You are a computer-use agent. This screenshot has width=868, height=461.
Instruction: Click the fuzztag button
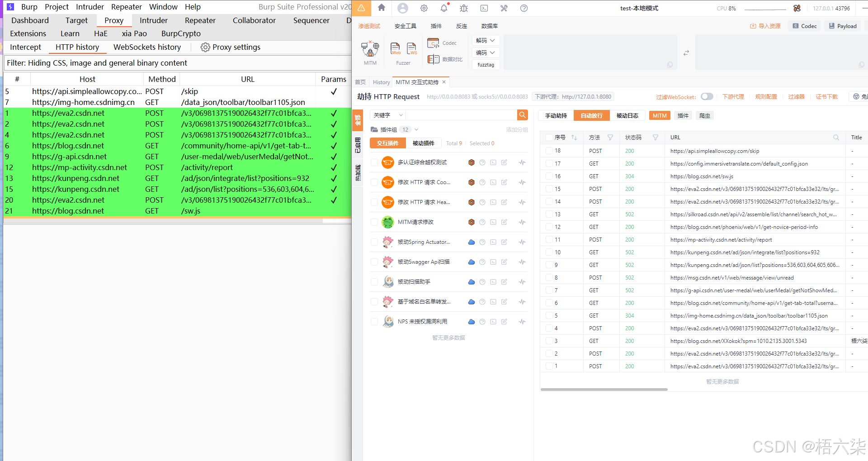point(486,65)
